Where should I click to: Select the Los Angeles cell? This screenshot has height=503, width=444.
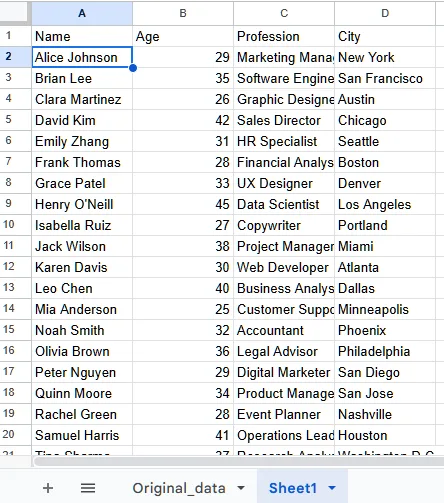tap(385, 204)
